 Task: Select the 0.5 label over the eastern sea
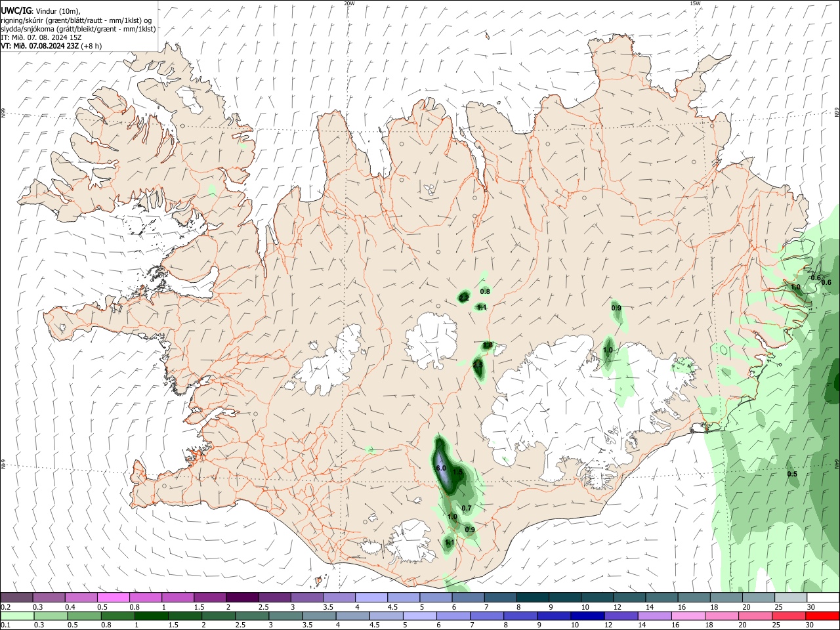792,474
